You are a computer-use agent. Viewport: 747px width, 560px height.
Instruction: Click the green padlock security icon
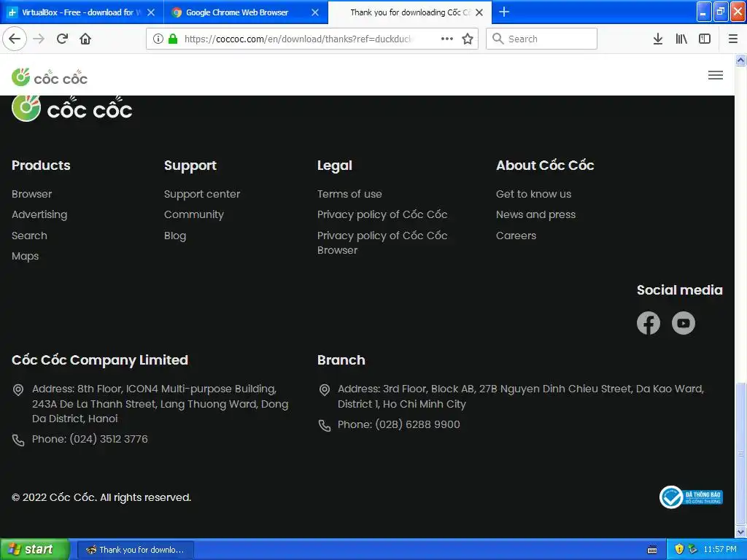point(173,39)
